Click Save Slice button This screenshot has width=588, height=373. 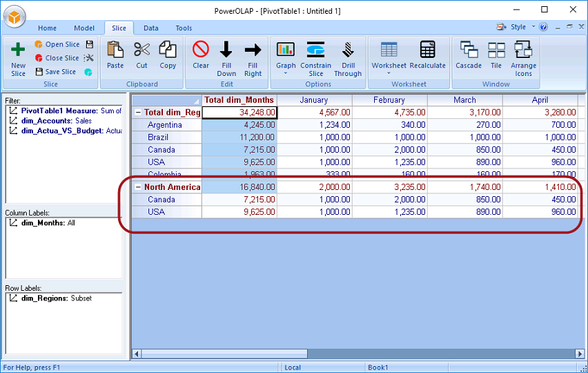pos(55,72)
